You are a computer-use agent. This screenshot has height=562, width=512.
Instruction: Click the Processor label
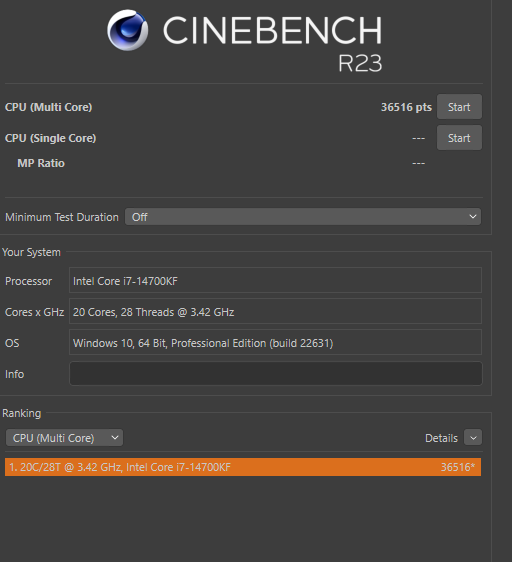[x=29, y=281]
